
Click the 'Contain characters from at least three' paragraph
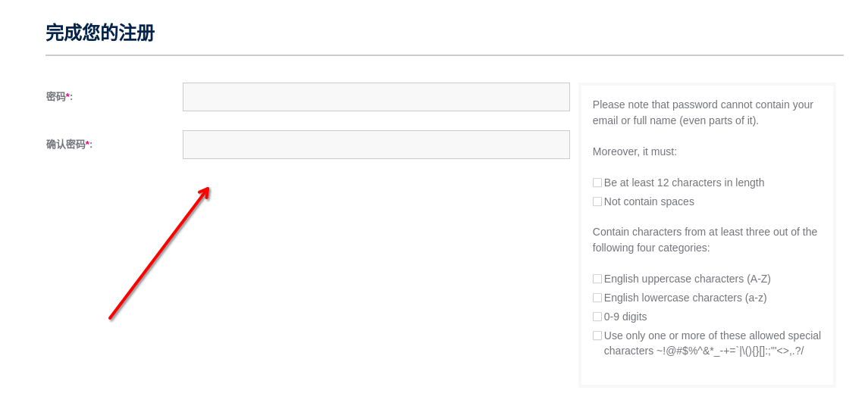(x=704, y=239)
